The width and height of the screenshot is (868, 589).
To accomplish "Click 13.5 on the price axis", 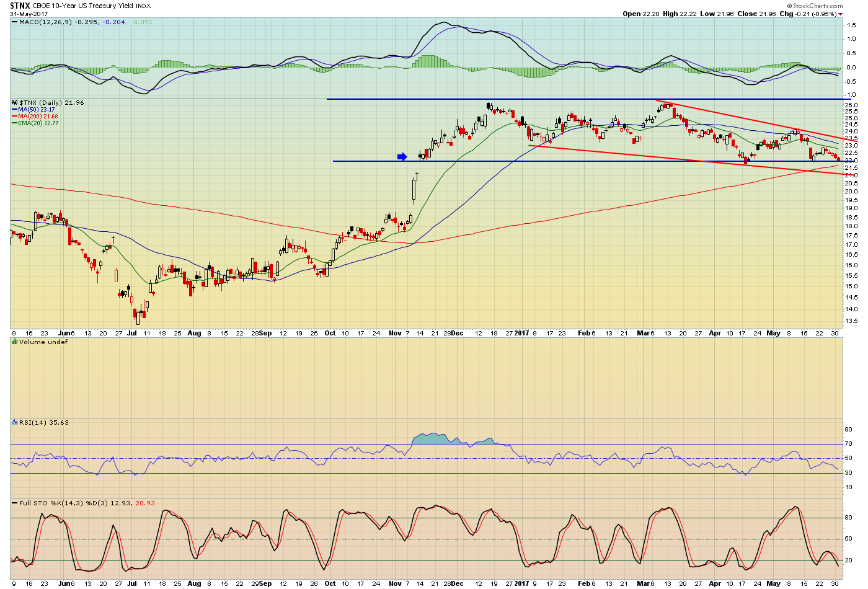I will coord(851,321).
